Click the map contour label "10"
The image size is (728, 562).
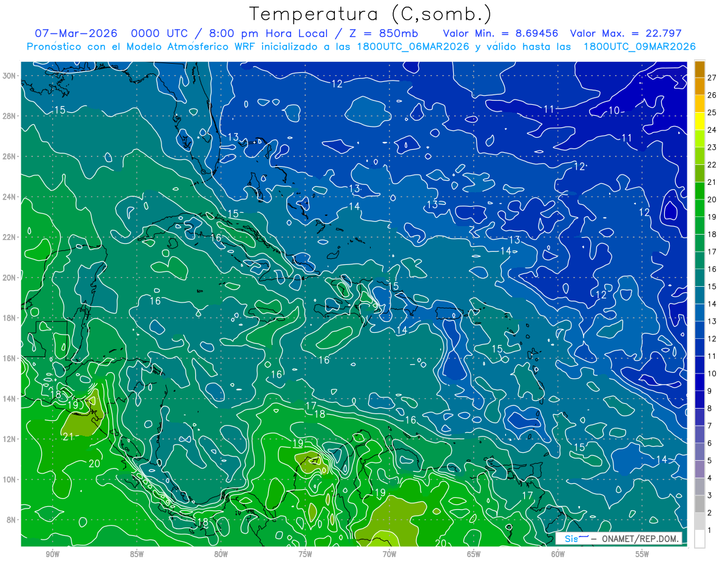pyautogui.click(x=614, y=110)
